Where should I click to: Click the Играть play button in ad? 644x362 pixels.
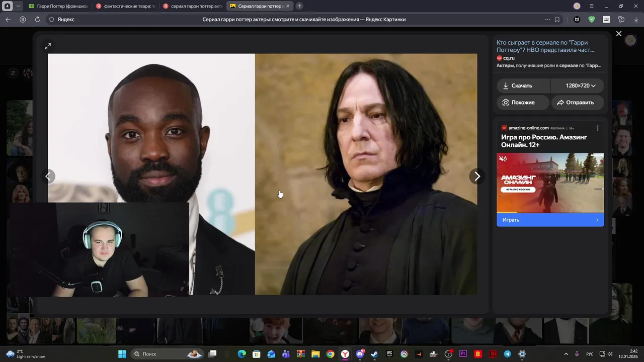[x=550, y=220]
